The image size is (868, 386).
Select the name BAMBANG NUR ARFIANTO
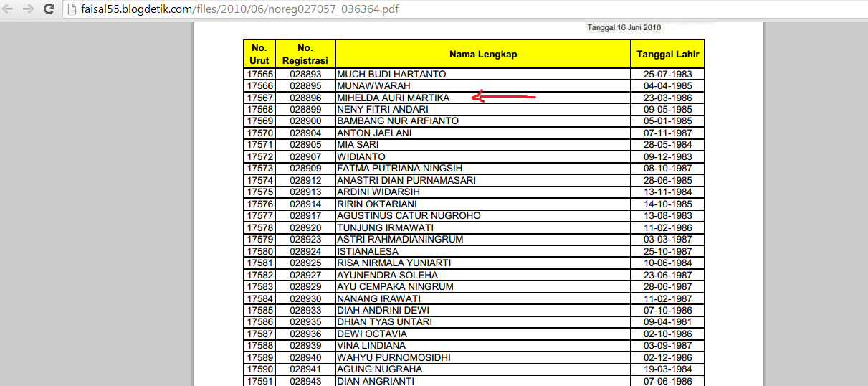pyautogui.click(x=398, y=121)
